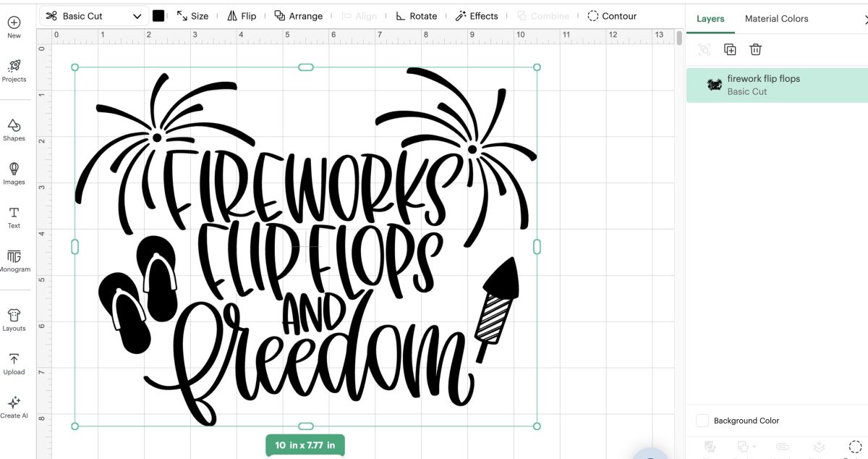Open the Images library
The image size is (868, 459).
pyautogui.click(x=14, y=173)
